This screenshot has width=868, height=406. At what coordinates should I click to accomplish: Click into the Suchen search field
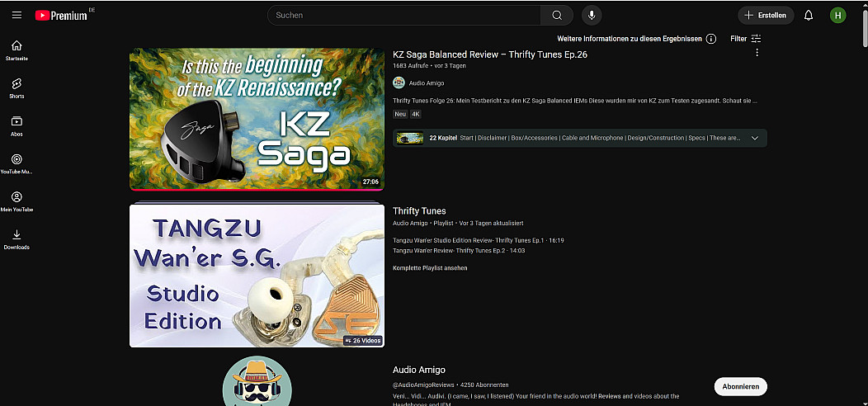coord(404,15)
